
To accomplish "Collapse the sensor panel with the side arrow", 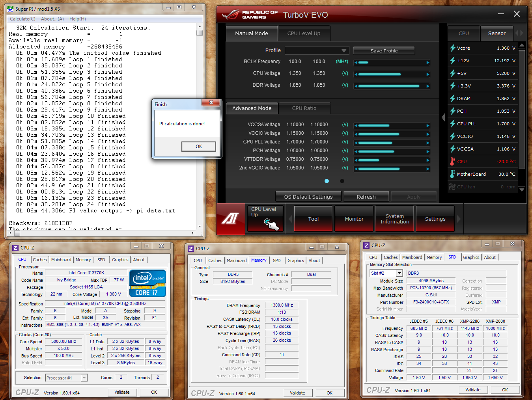I will coord(443,117).
